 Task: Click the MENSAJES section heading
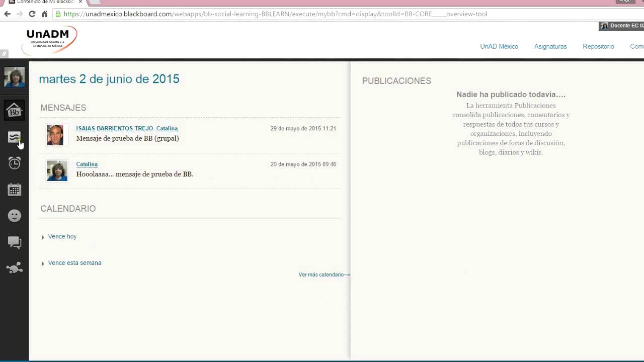pyautogui.click(x=63, y=108)
